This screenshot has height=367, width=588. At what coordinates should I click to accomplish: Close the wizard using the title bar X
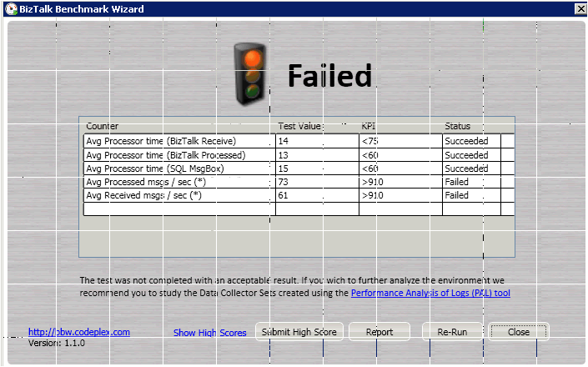pos(580,8)
